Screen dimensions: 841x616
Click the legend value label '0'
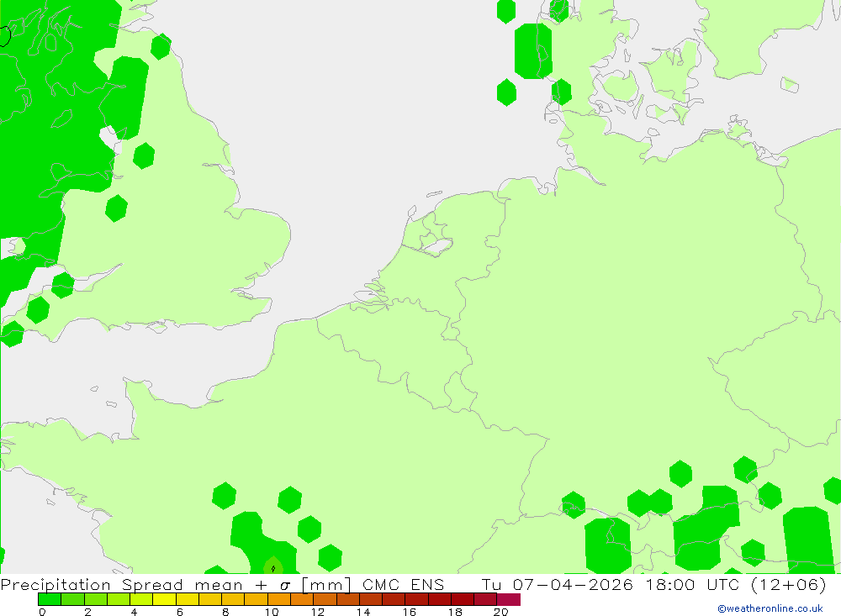tap(42, 612)
